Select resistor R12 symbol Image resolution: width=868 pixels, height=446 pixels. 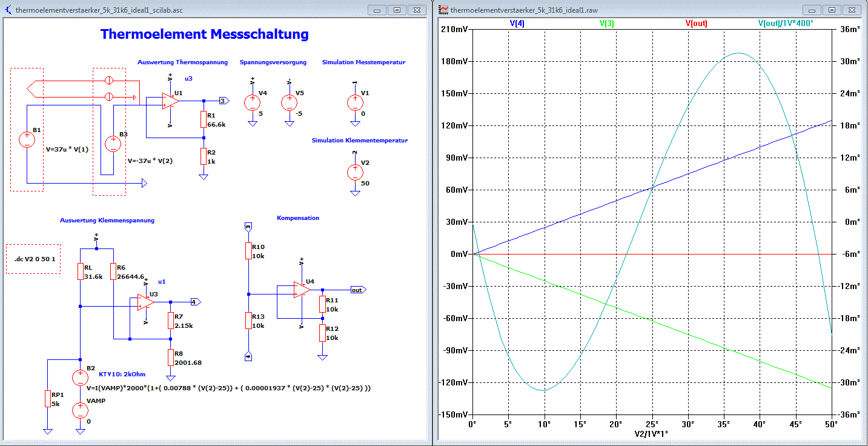click(322, 333)
